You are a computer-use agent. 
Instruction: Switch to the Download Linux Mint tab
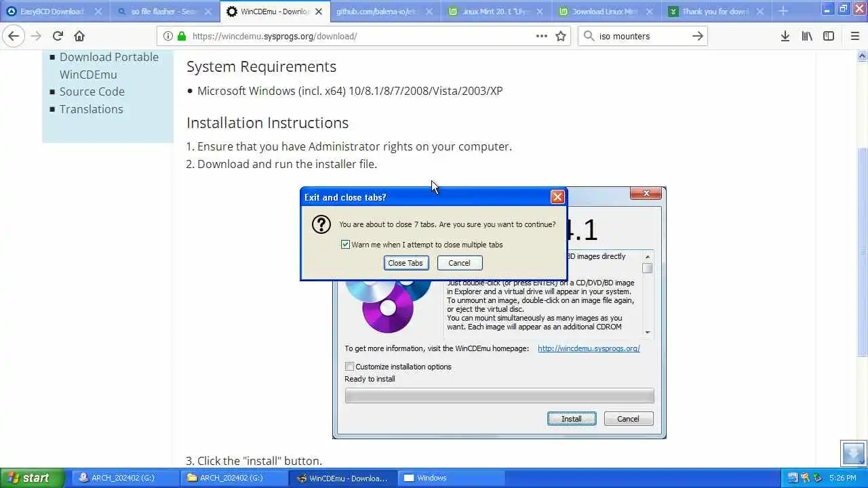(x=605, y=12)
